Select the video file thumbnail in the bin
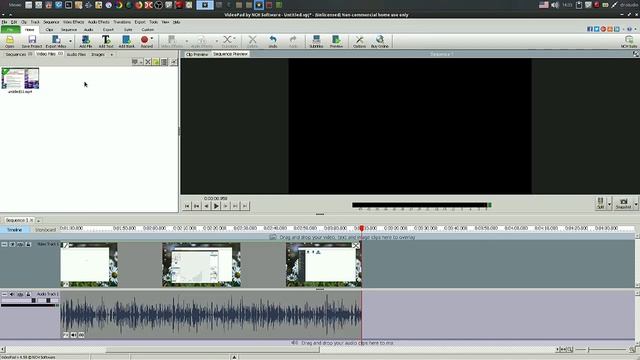Image resolution: width=640 pixels, height=360 pixels. (20, 78)
